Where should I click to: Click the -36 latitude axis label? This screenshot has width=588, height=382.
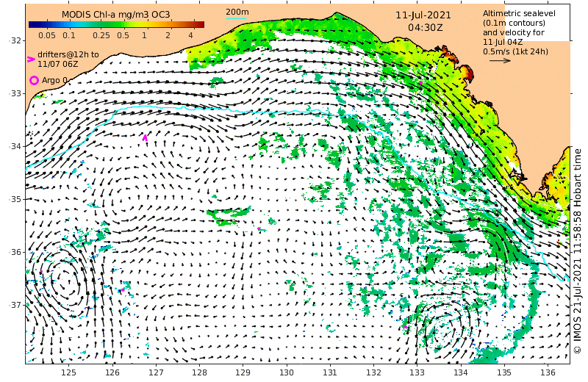pyautogui.click(x=15, y=252)
